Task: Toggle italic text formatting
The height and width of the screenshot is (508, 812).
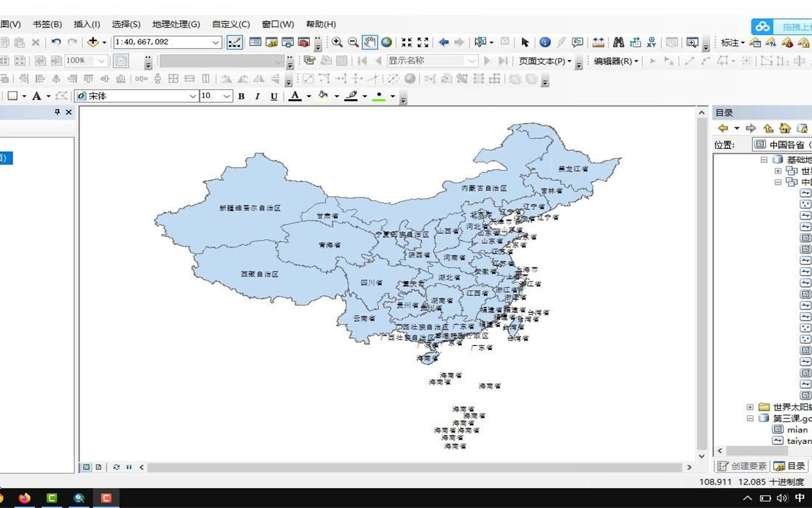Action: pos(257,96)
